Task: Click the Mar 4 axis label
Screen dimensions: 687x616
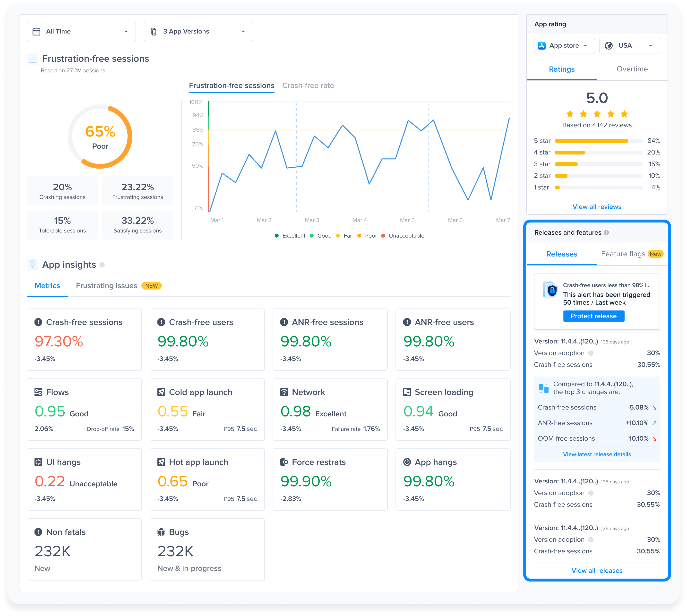Action: click(359, 220)
